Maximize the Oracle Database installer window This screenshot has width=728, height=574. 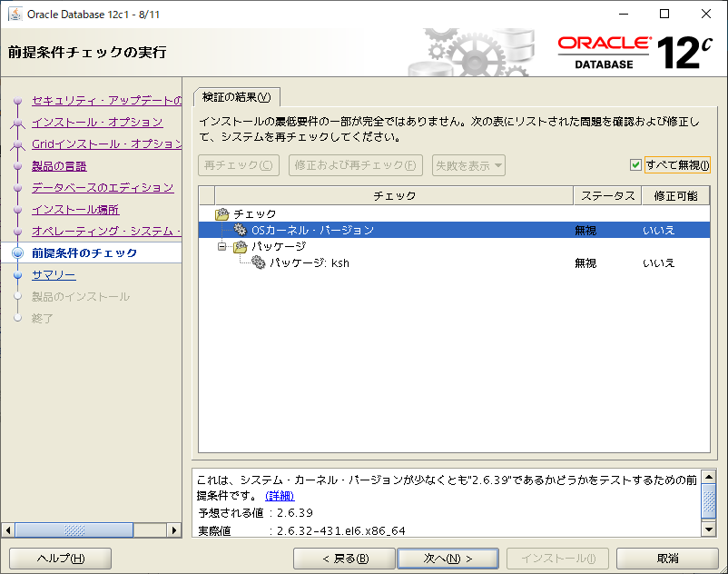pos(664,14)
